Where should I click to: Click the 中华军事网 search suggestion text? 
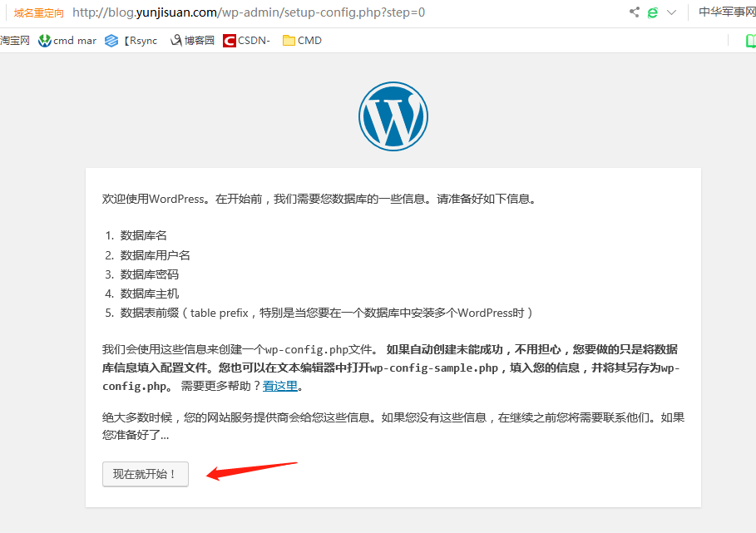(x=727, y=12)
